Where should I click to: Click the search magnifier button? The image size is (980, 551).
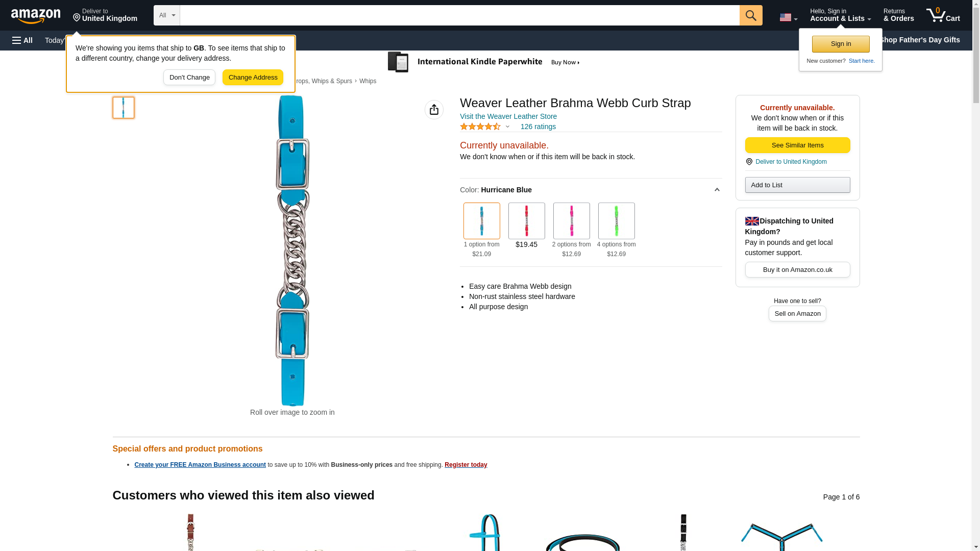(x=750, y=15)
